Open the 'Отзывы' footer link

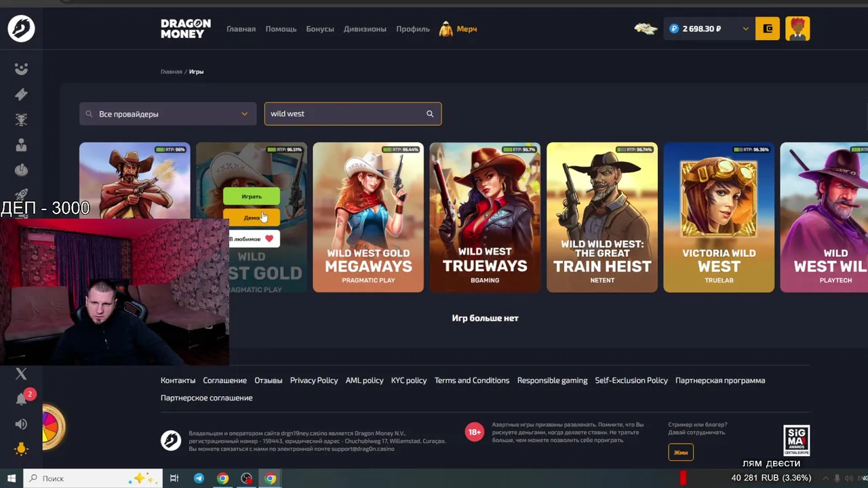coord(269,380)
